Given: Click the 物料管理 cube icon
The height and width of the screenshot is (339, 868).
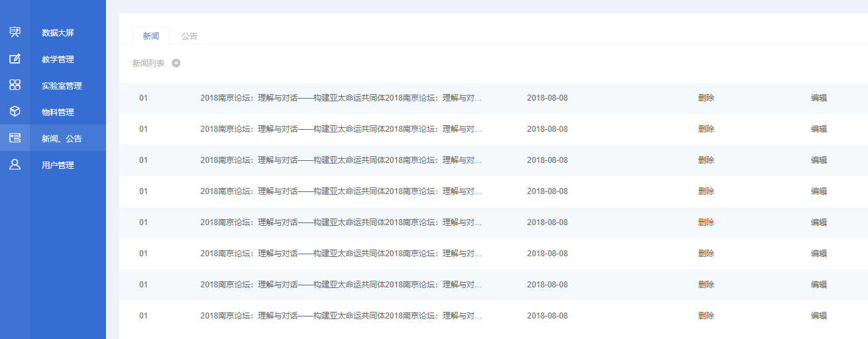Looking at the screenshot, I should 15,111.
